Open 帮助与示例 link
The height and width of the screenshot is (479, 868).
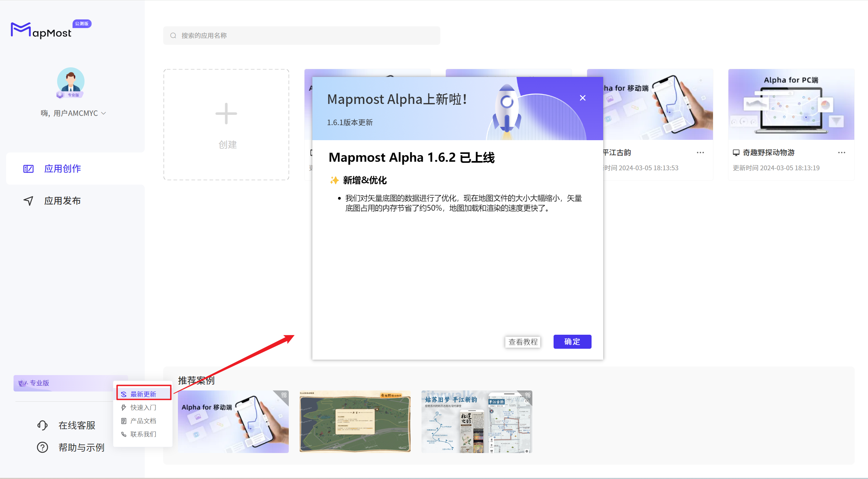(81, 448)
